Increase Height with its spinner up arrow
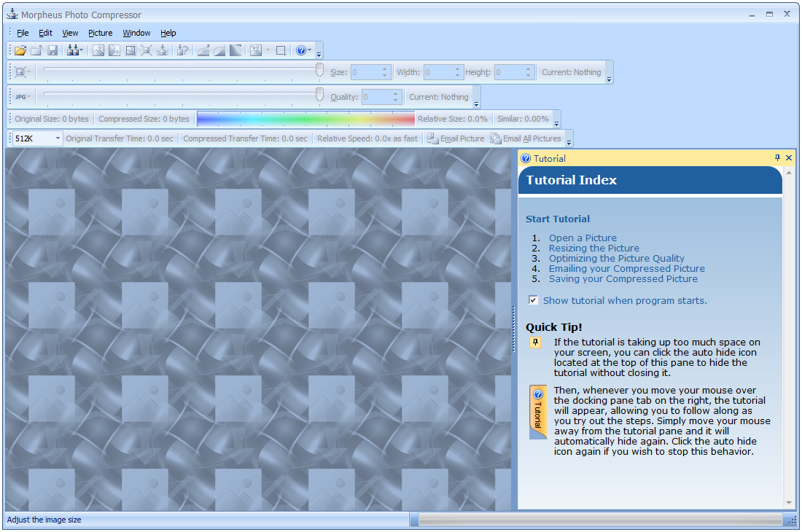This screenshot has height=532, width=802. click(x=529, y=69)
